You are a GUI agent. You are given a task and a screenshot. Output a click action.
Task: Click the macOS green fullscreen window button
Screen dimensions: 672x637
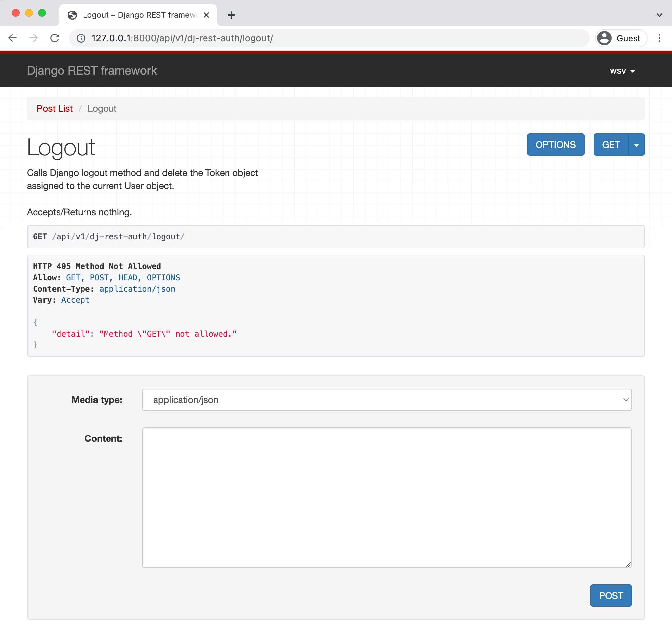42,13
